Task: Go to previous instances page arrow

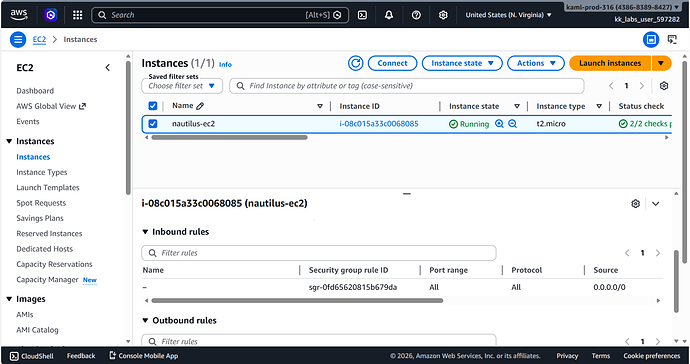Action: pos(611,86)
